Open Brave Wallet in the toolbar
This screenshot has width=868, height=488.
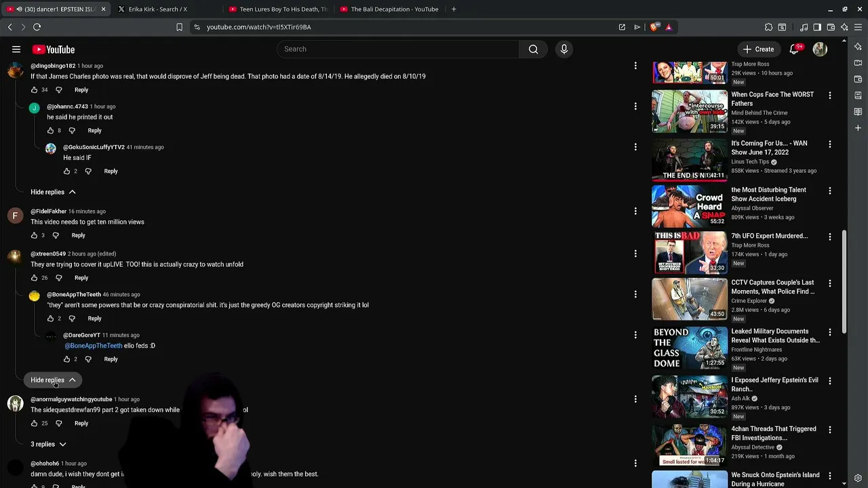pos(831,27)
